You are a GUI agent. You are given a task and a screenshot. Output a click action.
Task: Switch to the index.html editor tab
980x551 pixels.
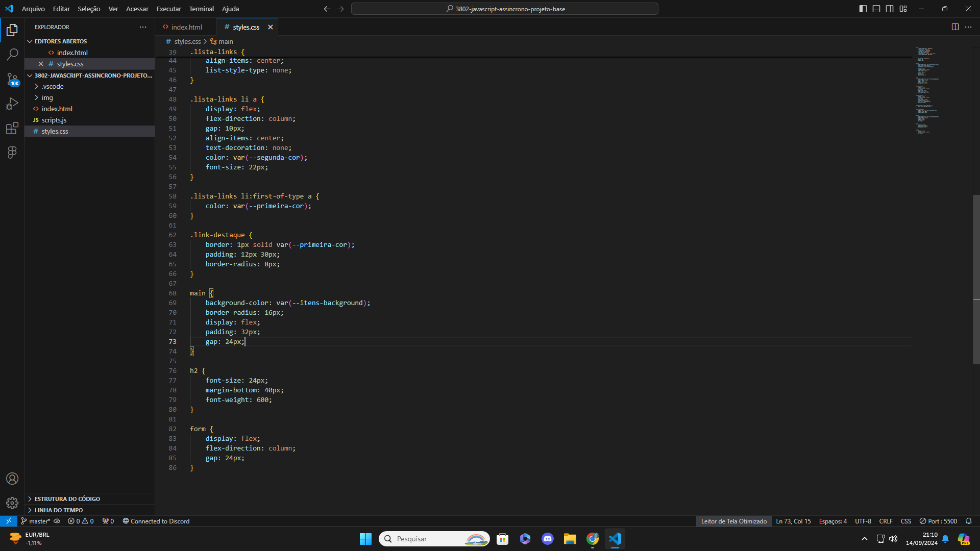point(186,27)
